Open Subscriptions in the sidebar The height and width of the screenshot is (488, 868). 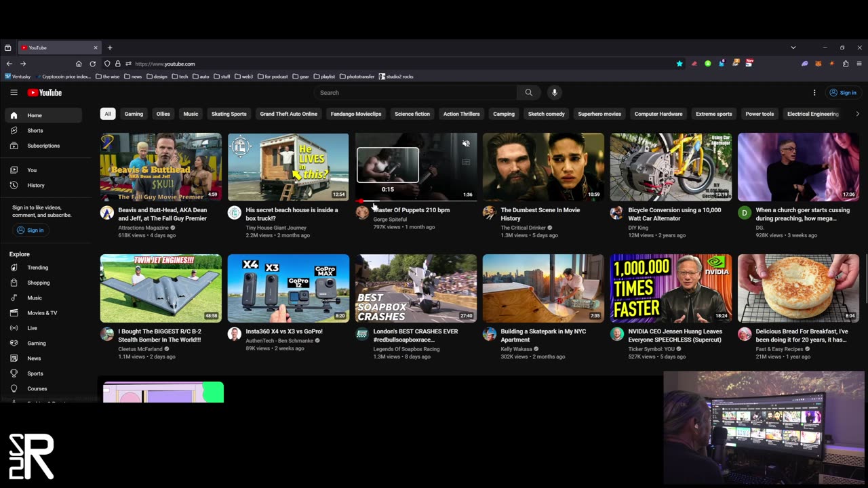coord(43,146)
